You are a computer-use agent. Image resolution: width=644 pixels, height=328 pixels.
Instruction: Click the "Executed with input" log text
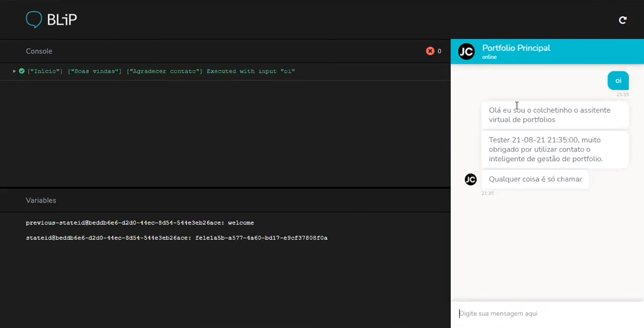tap(250, 71)
